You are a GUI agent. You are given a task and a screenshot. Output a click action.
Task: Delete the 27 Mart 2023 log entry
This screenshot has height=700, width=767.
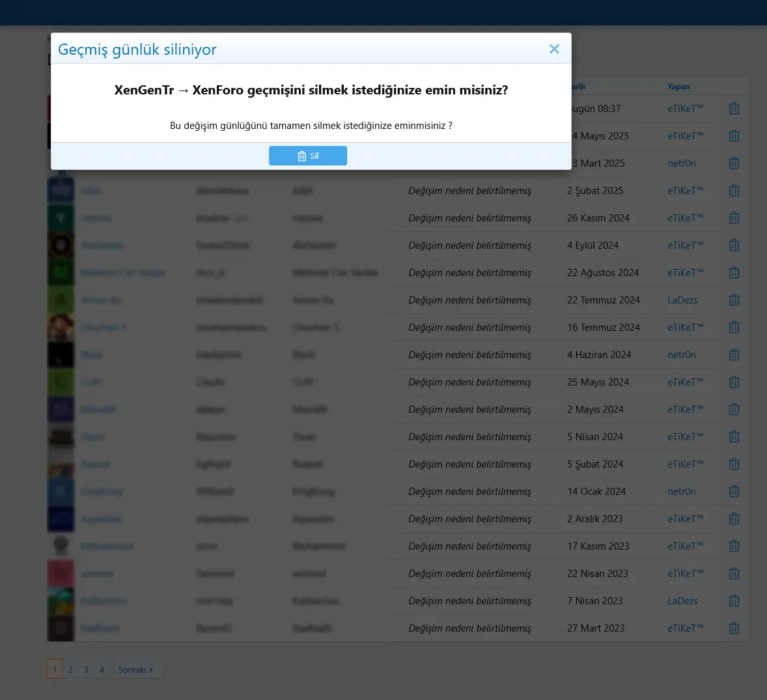tap(734, 628)
